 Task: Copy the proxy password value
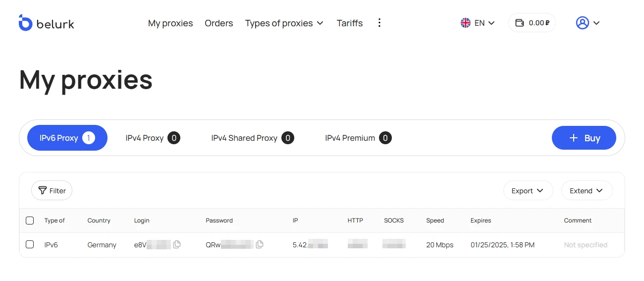tap(260, 244)
